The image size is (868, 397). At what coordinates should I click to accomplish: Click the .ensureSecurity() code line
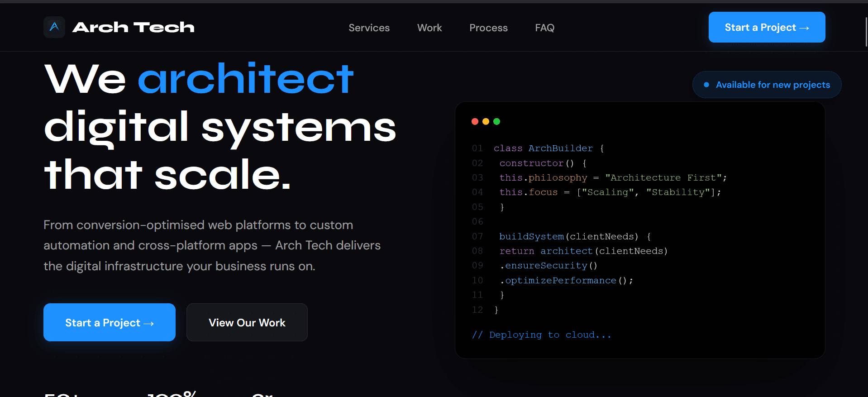548,265
